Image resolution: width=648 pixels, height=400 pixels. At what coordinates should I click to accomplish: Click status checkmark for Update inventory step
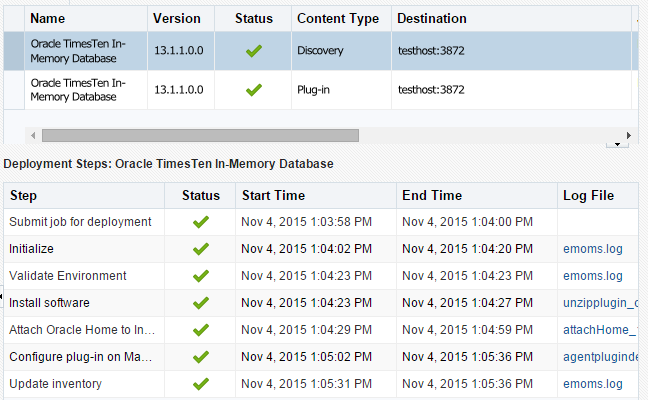coord(200,384)
